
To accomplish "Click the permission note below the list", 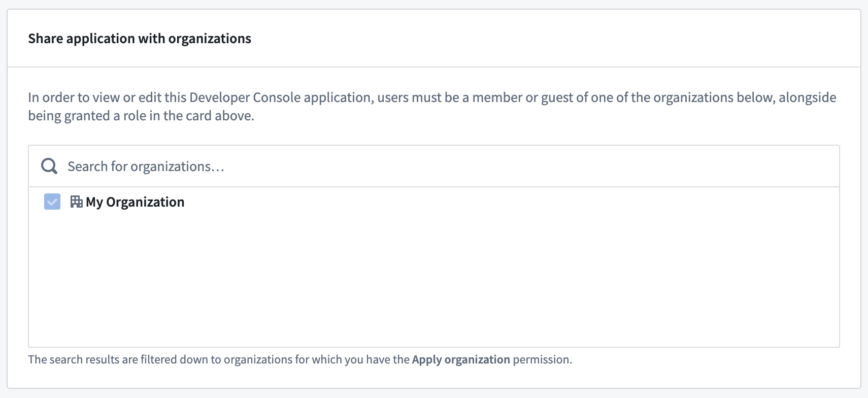I will point(299,359).
